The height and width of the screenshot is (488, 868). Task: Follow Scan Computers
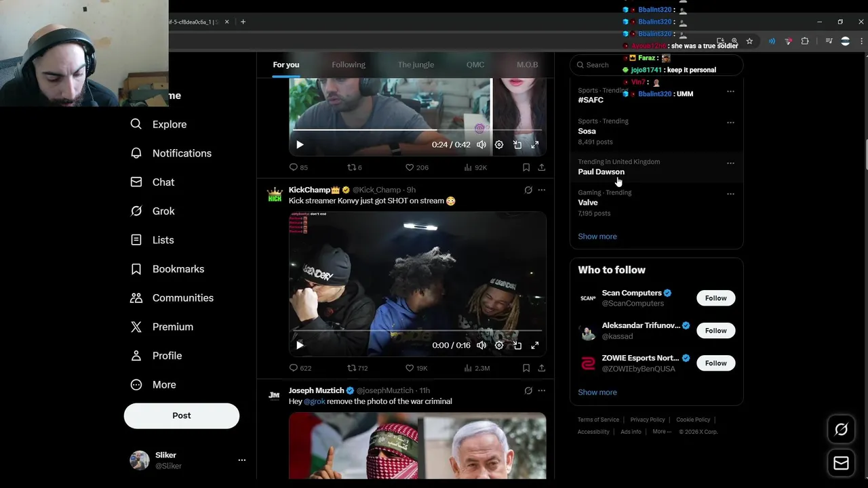click(715, 298)
